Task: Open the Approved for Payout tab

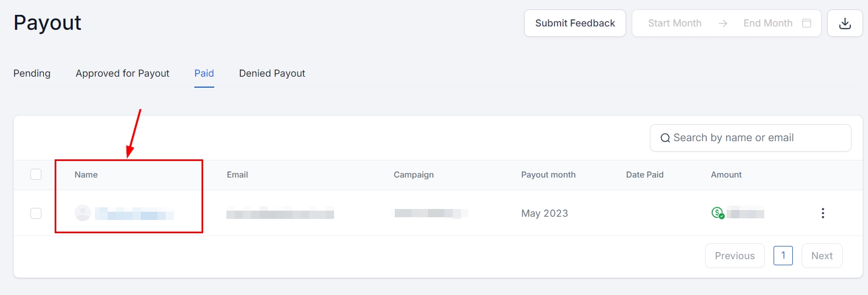Action: point(123,73)
